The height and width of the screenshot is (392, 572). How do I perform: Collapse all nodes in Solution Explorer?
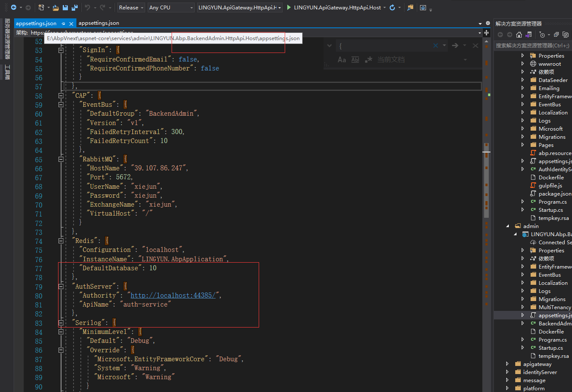point(557,34)
